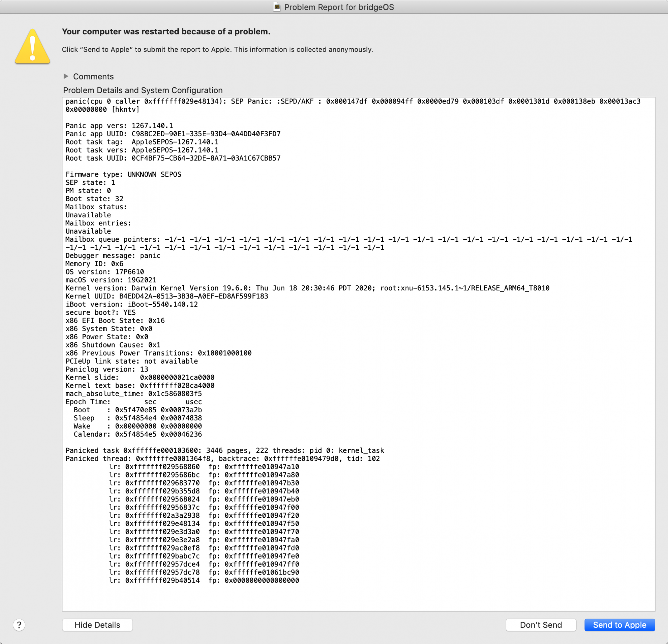Click the 'Panic app UUID' line
The height and width of the screenshot is (644, 668).
[x=173, y=134]
